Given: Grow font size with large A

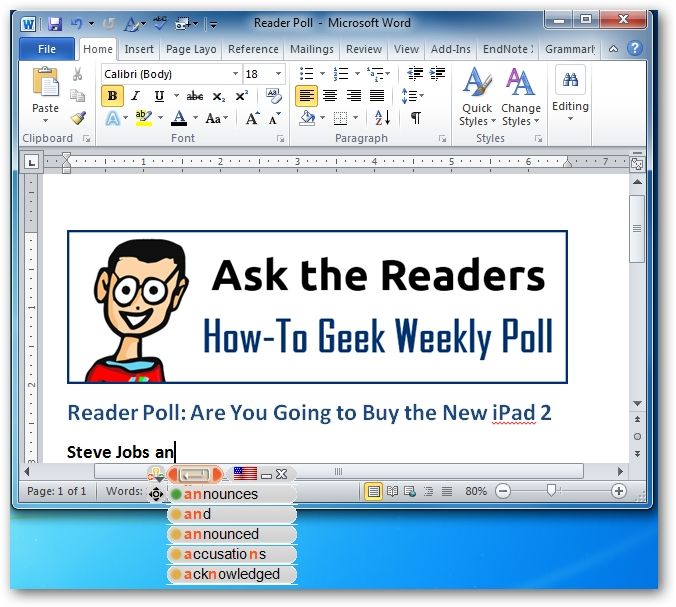Looking at the screenshot, I should [252, 118].
